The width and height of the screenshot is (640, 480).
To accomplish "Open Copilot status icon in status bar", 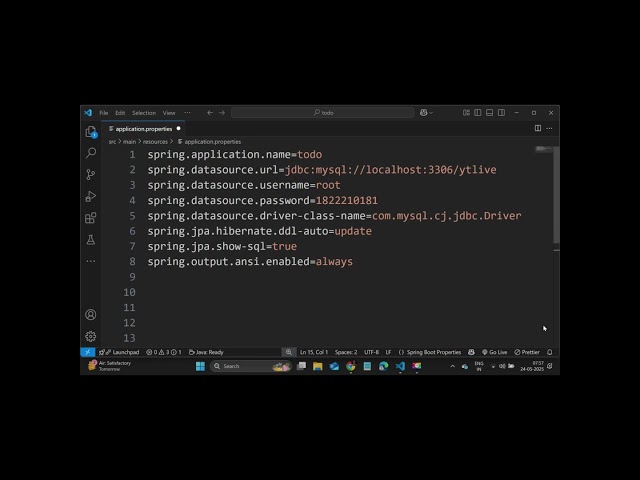I will point(471,352).
